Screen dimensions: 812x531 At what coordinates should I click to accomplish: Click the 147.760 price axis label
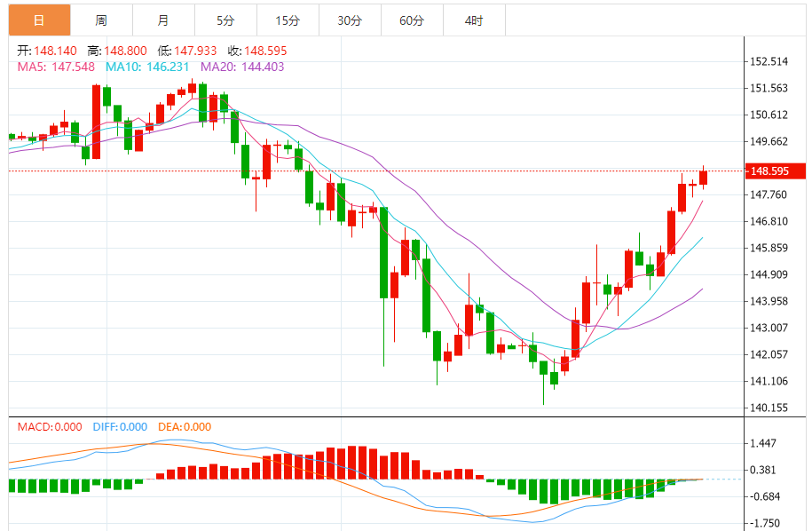(x=769, y=194)
